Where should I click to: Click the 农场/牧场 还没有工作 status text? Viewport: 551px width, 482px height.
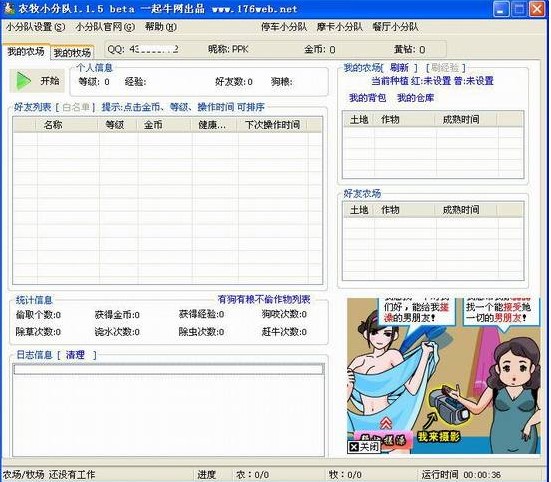[49, 475]
